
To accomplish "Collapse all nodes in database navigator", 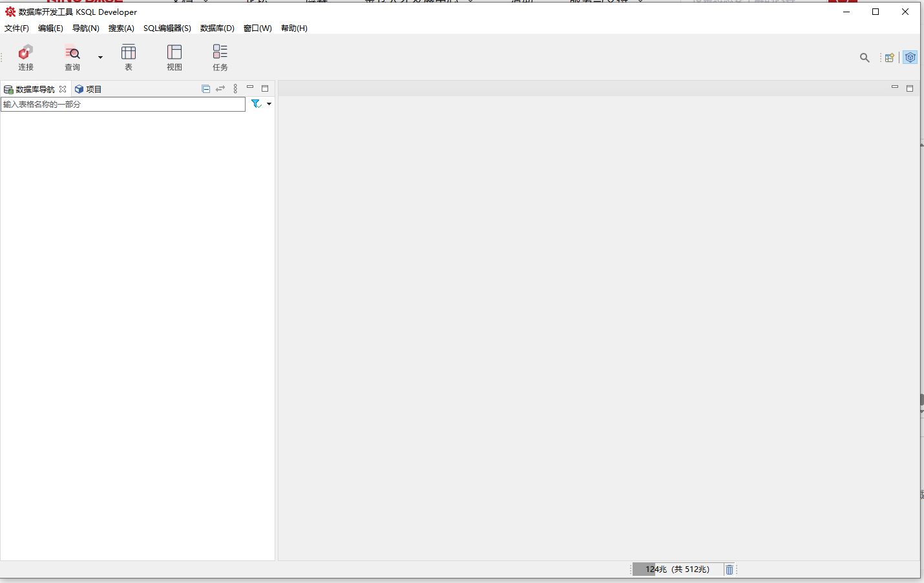I will point(205,89).
